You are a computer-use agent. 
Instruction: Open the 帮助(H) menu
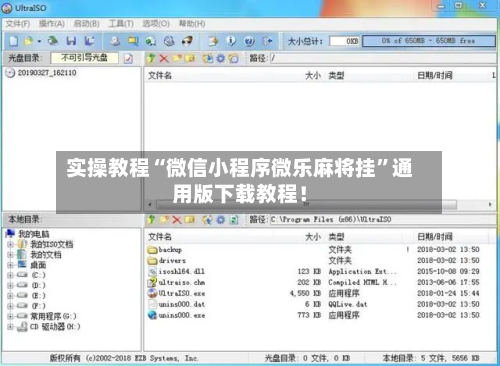tap(192, 24)
